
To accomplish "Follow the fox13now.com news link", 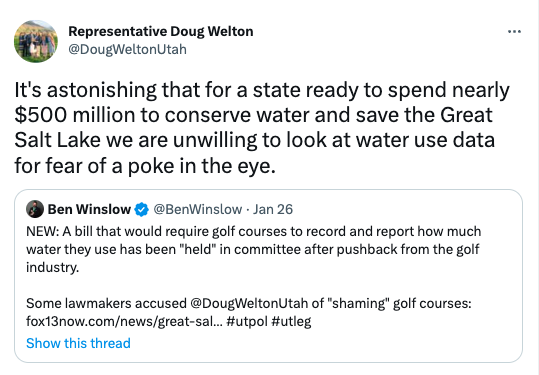I will coord(124,321).
